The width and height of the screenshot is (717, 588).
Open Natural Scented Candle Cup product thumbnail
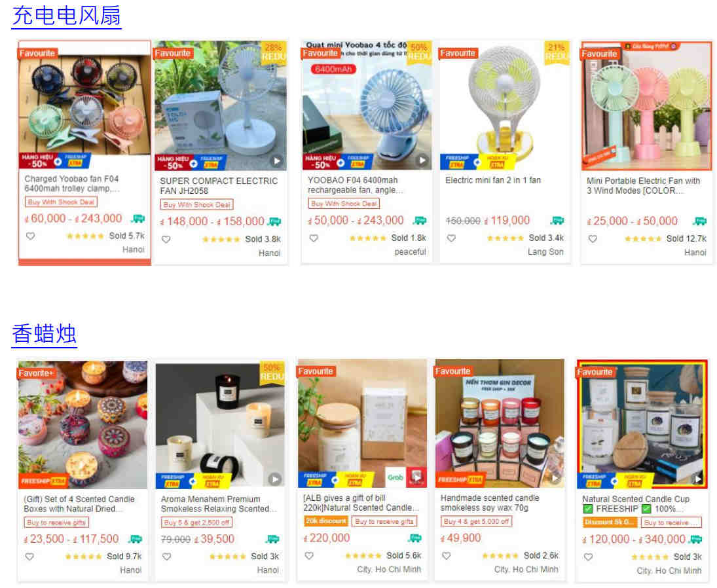[x=642, y=424]
